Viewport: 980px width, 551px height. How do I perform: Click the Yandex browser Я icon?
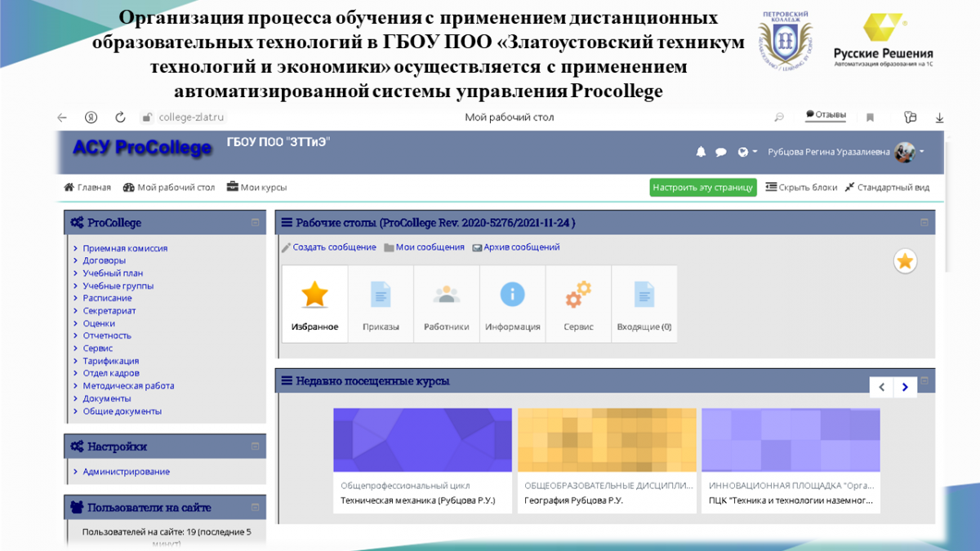coord(91,118)
